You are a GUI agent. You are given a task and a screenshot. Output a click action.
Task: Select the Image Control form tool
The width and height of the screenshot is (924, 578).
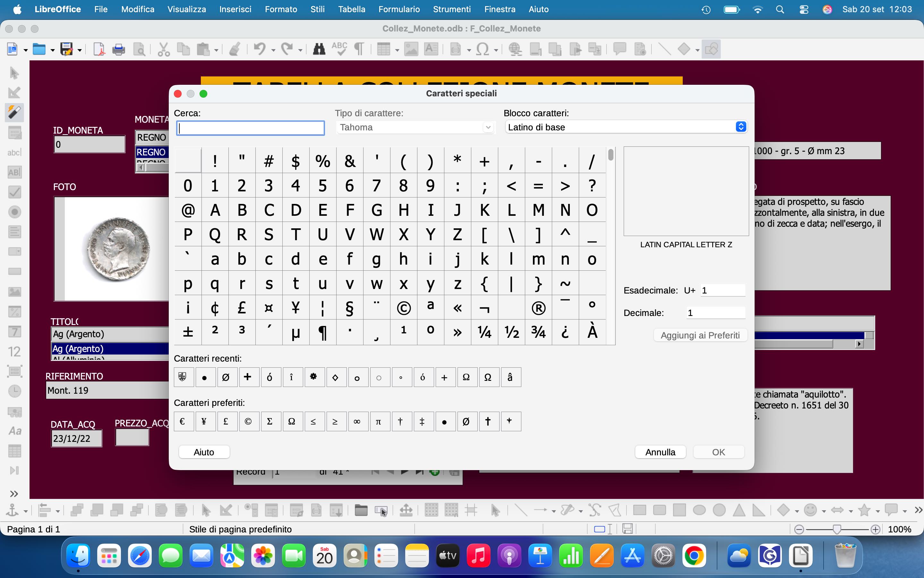(14, 292)
